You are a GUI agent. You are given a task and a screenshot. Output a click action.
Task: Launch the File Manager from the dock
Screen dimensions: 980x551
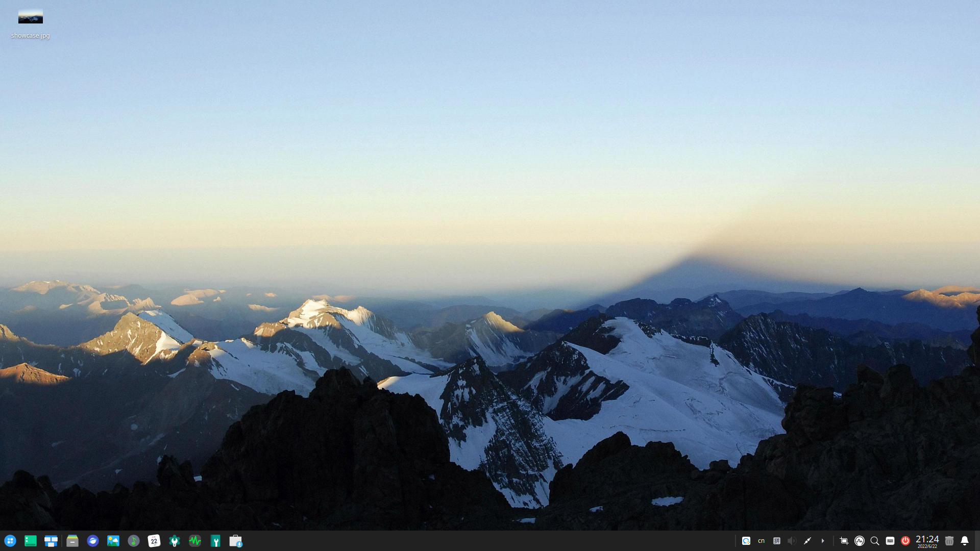pos(72,541)
